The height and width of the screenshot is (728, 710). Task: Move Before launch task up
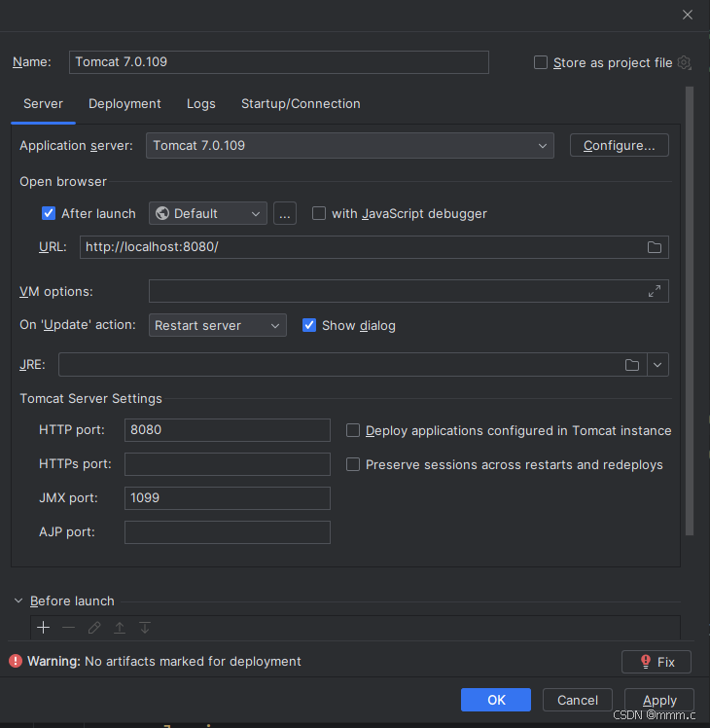(120, 628)
